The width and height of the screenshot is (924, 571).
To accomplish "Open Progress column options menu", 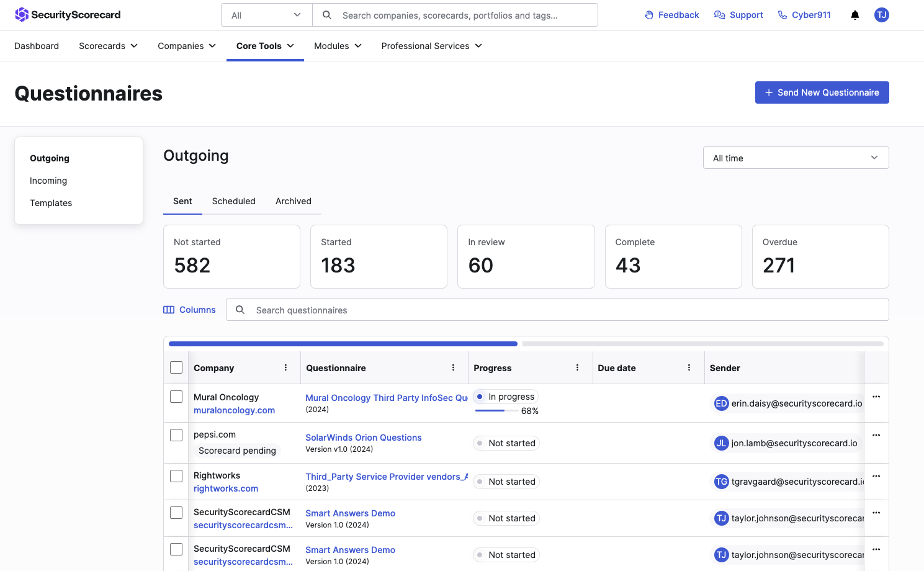I will coord(578,367).
